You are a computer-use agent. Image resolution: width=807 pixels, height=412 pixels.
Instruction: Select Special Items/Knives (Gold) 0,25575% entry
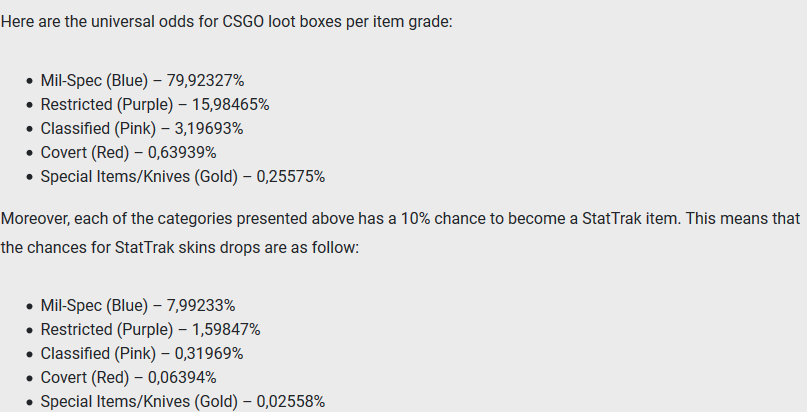click(183, 177)
